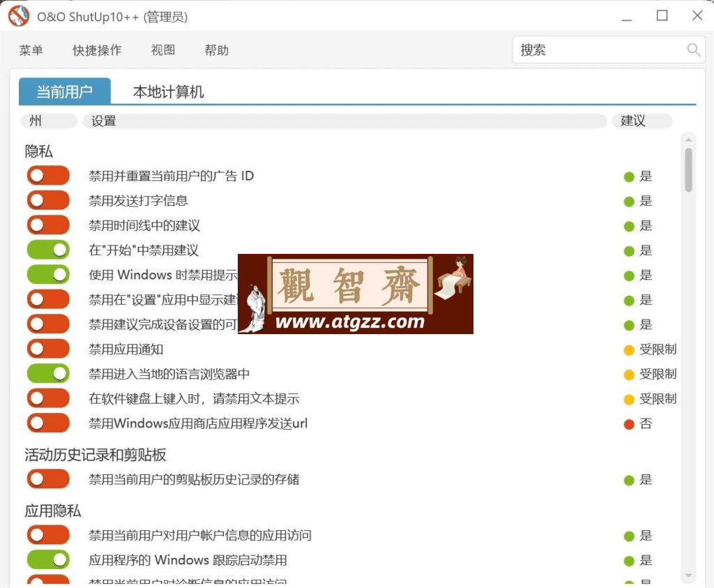Viewport: 714px width, 588px height.
Task: Maximize the O&O ShutUp10++ window
Action: (662, 16)
